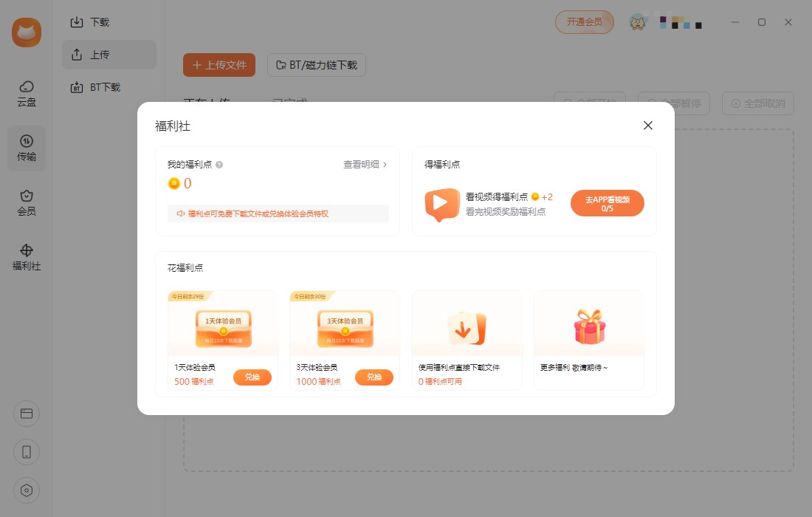Viewport: 812px width, 517px height.
Task: Redeem the 3天体验会员 with 兑换
Action: [x=374, y=377]
